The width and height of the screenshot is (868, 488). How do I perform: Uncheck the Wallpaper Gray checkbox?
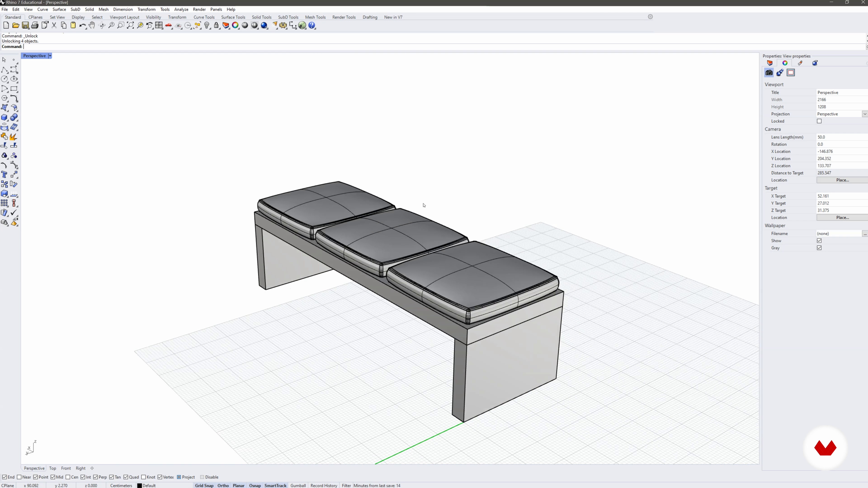(x=819, y=248)
